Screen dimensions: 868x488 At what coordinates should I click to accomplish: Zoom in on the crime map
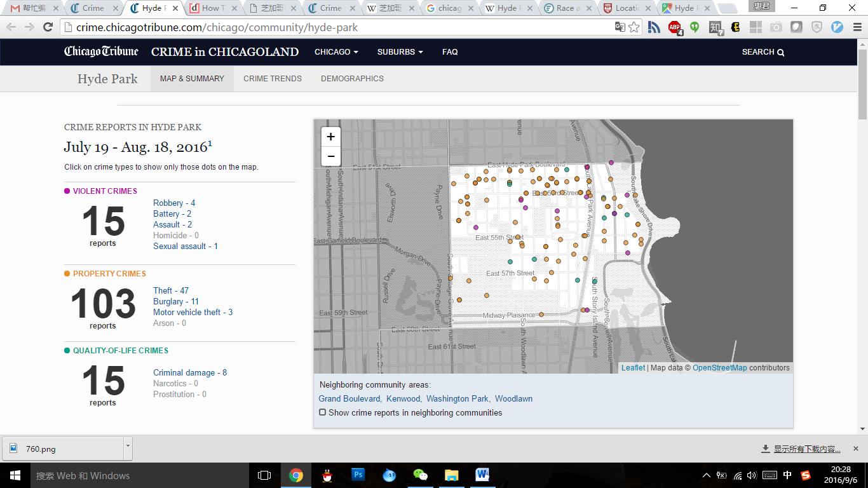point(330,137)
